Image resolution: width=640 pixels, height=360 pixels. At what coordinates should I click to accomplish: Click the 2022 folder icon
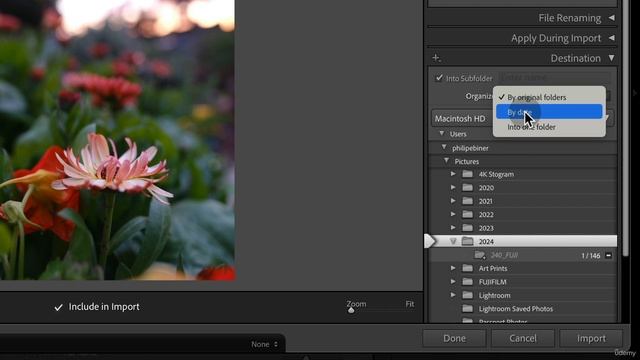tap(467, 215)
